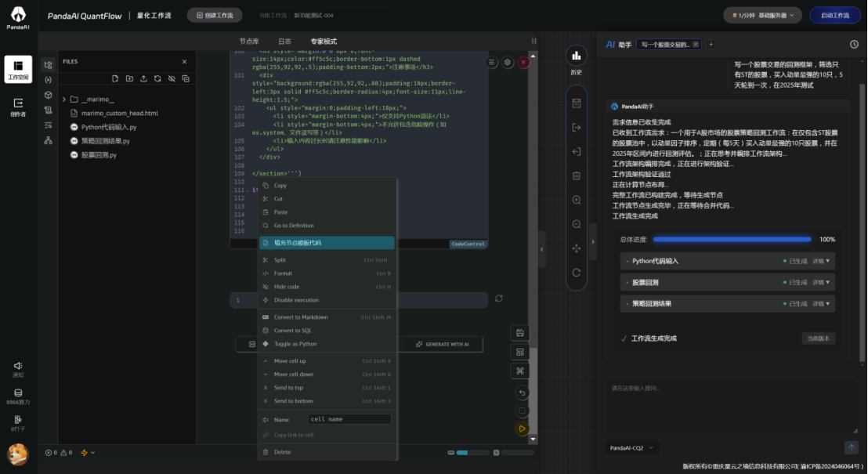This screenshot has height=474, width=868.
Task: Open cell settings gear icon
Action: coord(508,63)
